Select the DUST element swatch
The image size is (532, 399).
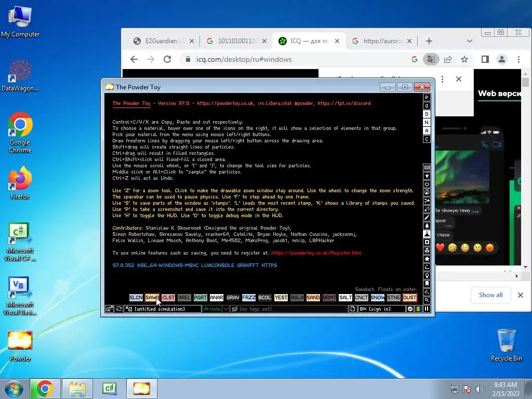[410, 298]
